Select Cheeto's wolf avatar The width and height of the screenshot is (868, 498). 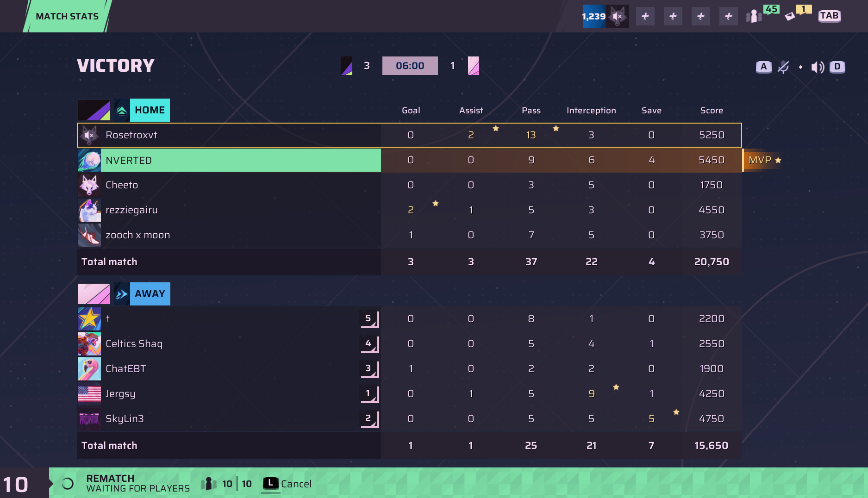pyautogui.click(x=89, y=185)
